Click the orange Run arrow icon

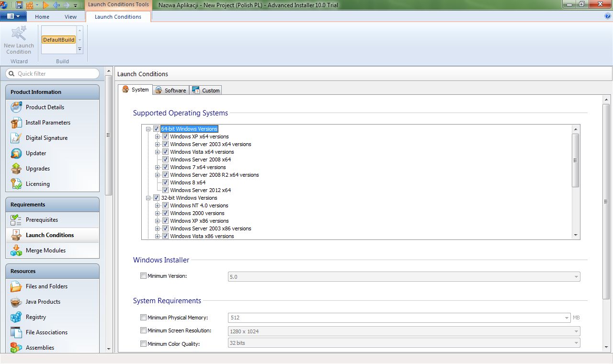[x=46, y=5]
